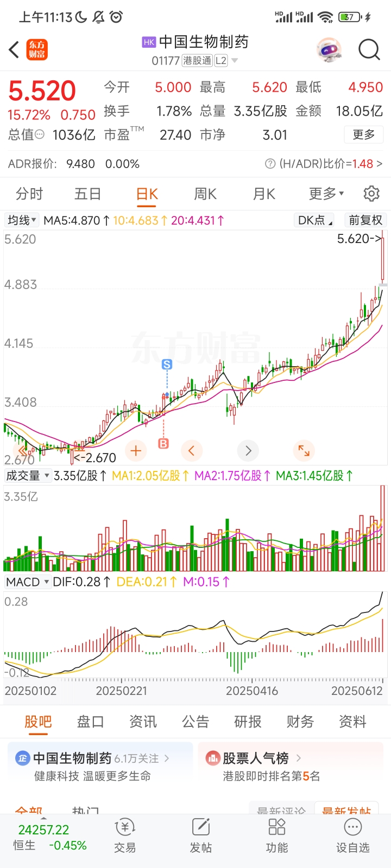Viewport: 391px width, 868px height.
Task: Expand stock name dropdown triangle
Action: tap(235, 61)
